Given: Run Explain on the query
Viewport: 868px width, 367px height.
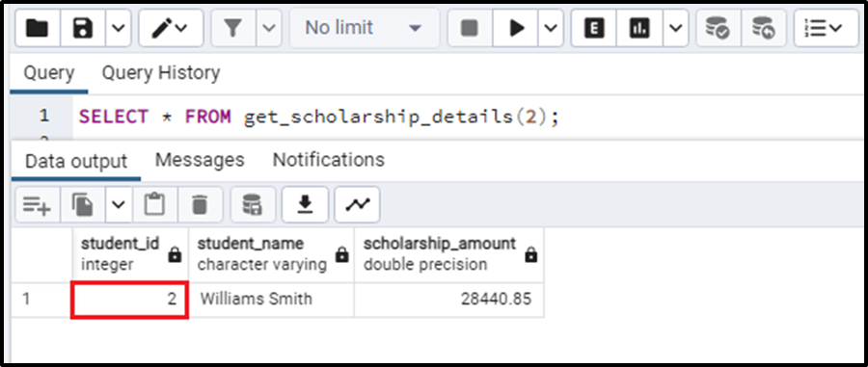Looking at the screenshot, I should pos(594,28).
